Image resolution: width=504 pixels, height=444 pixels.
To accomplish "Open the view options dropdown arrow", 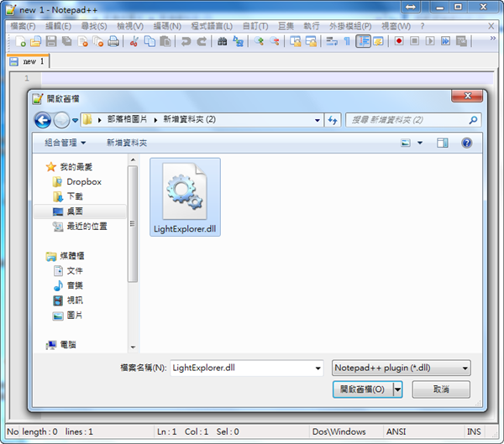I will 420,143.
